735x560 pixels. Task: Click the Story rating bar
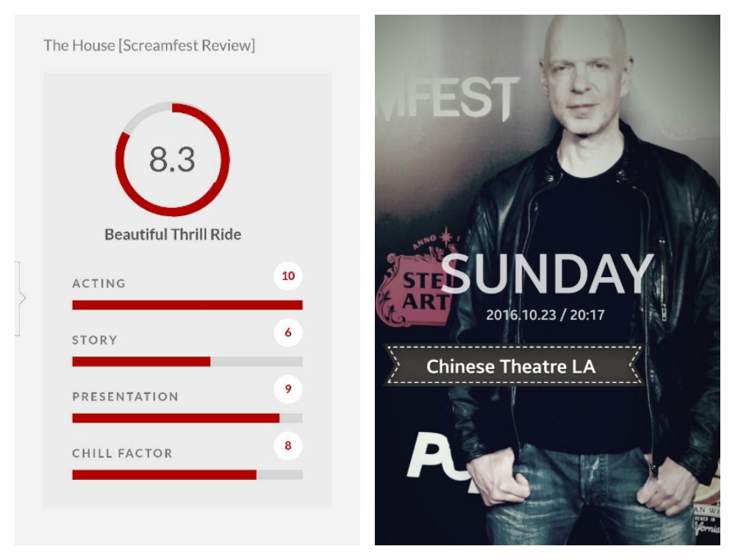click(x=187, y=362)
